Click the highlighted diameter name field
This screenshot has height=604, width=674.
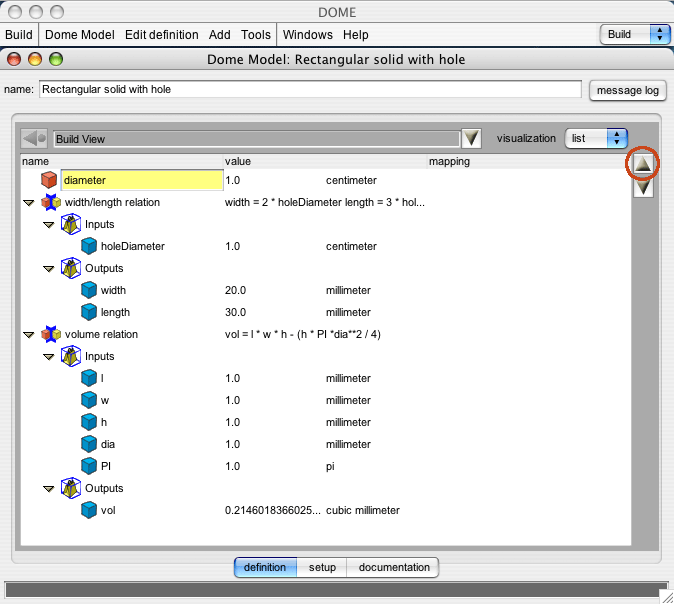(142, 180)
